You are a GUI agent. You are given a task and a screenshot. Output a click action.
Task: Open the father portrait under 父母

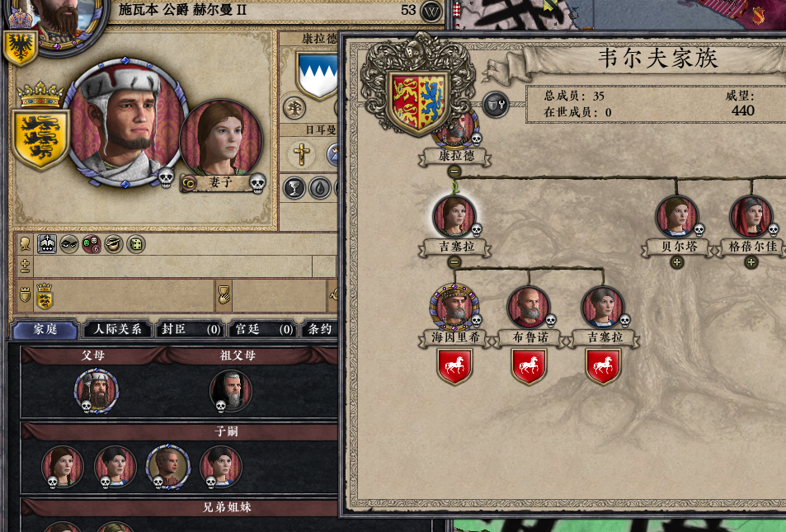tap(96, 391)
